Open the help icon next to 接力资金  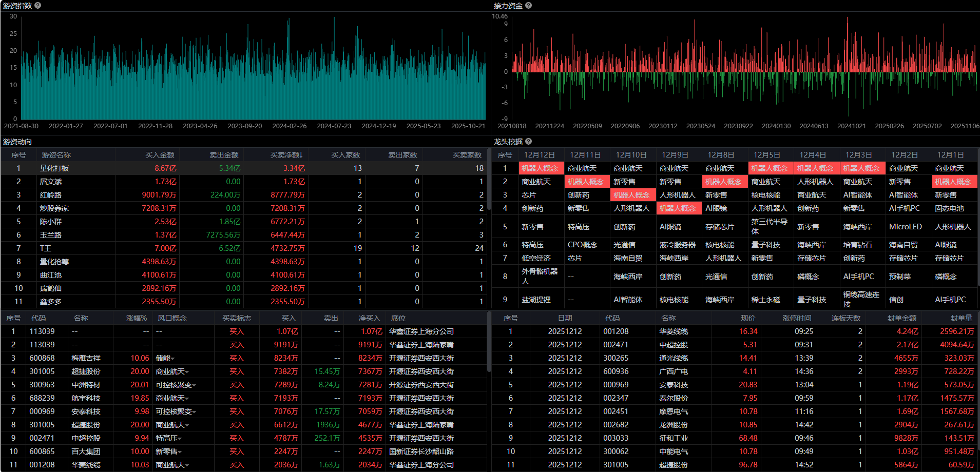click(528, 6)
